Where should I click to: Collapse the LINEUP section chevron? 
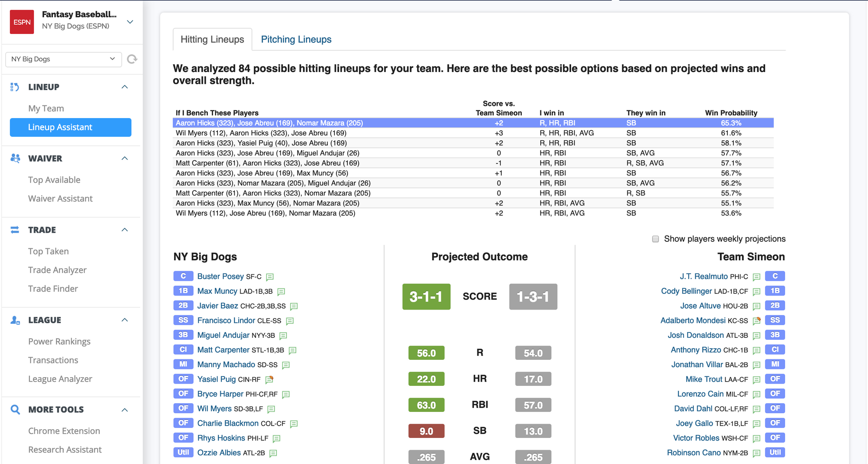click(125, 87)
